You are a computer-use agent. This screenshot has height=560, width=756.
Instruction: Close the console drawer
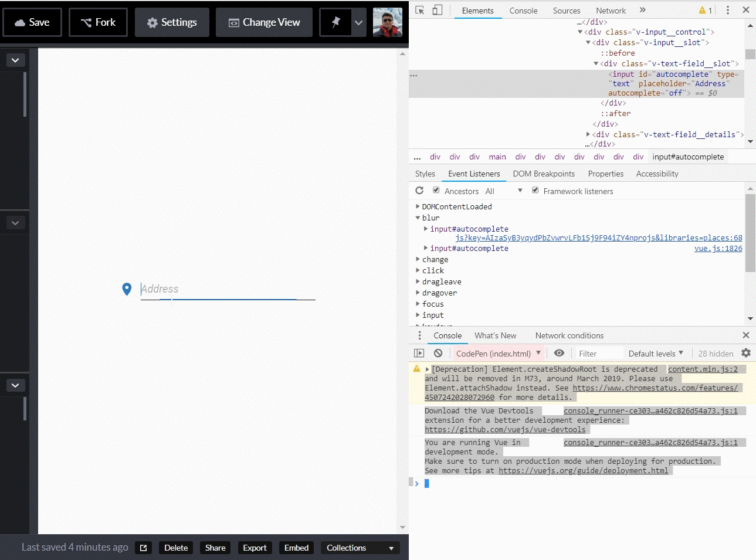coord(746,335)
